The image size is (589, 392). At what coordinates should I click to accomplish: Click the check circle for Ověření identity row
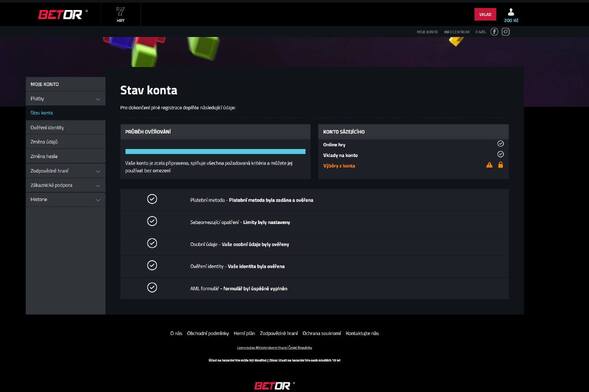(x=152, y=265)
